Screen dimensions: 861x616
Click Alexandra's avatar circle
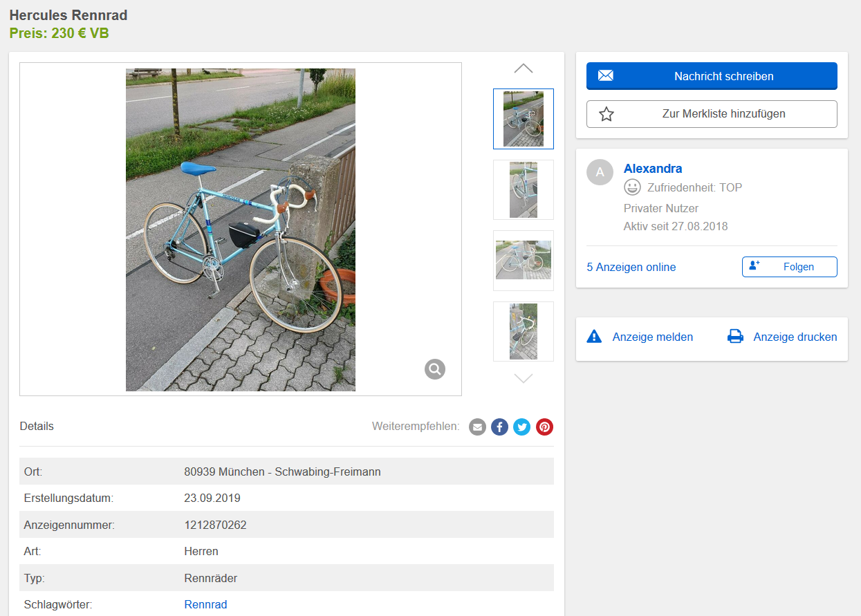tap(600, 172)
